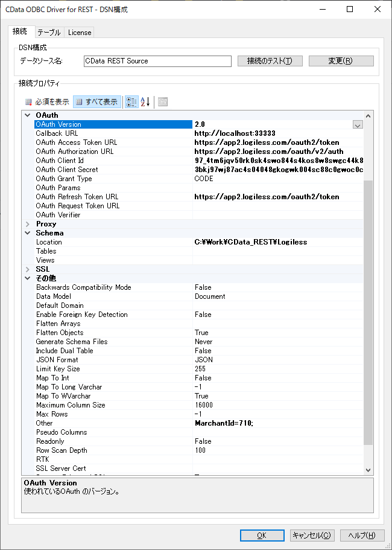Close the DSN構成 dialog window

click(378, 10)
